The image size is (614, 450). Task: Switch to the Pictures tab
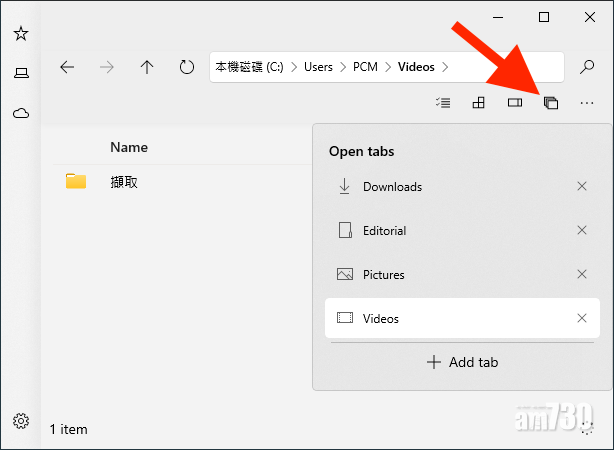[384, 275]
